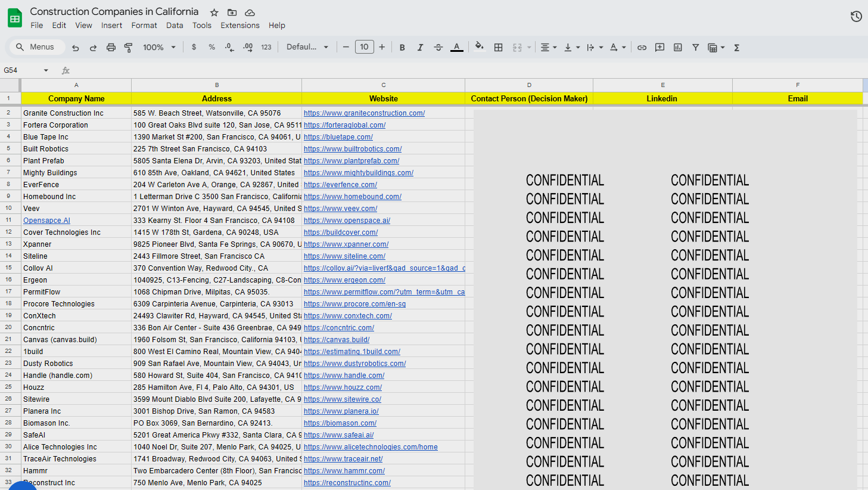Follow the bluetape.com link
868x490 pixels.
coord(338,137)
